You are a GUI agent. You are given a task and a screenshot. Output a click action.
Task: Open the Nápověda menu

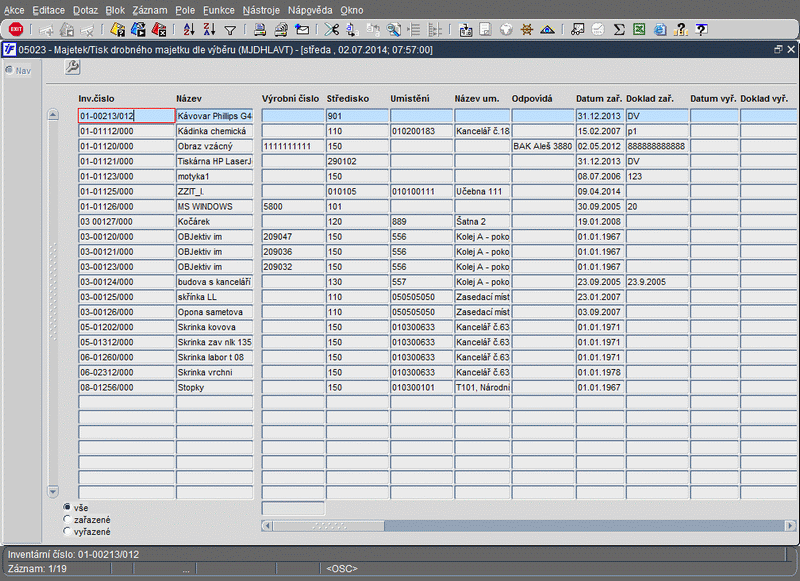click(x=310, y=10)
